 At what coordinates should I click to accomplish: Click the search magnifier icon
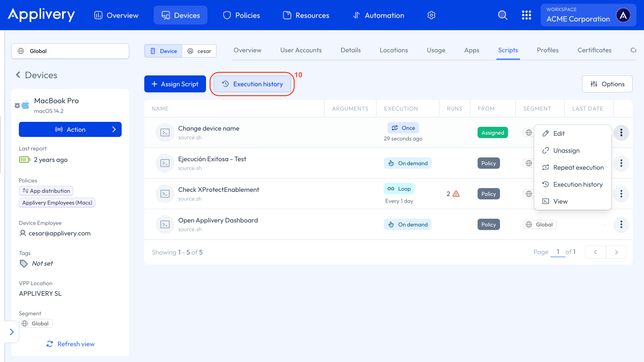click(503, 15)
